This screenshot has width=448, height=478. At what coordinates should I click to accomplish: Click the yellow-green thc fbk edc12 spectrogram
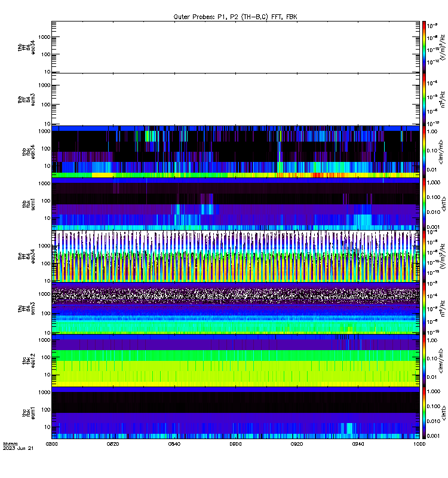pos(235,361)
